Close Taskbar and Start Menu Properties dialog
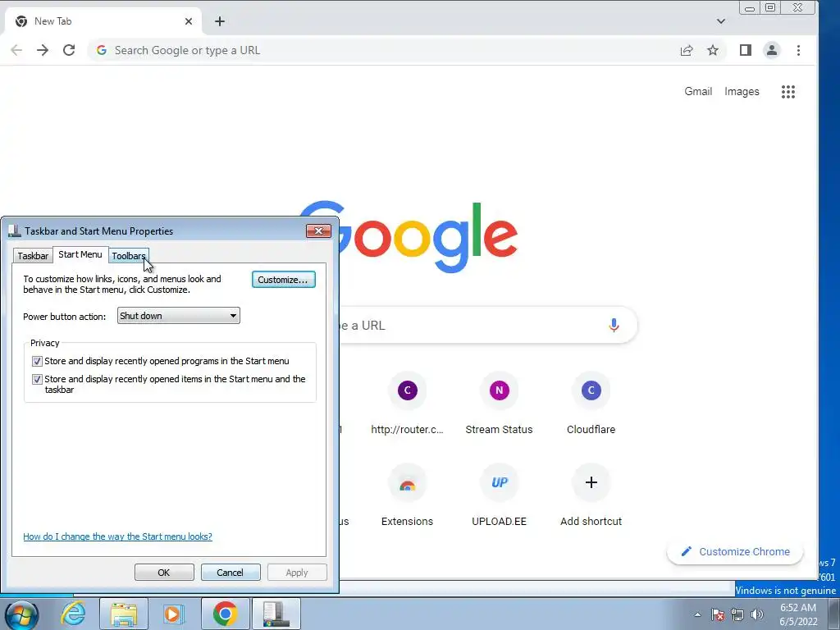The image size is (840, 630). coord(319,231)
